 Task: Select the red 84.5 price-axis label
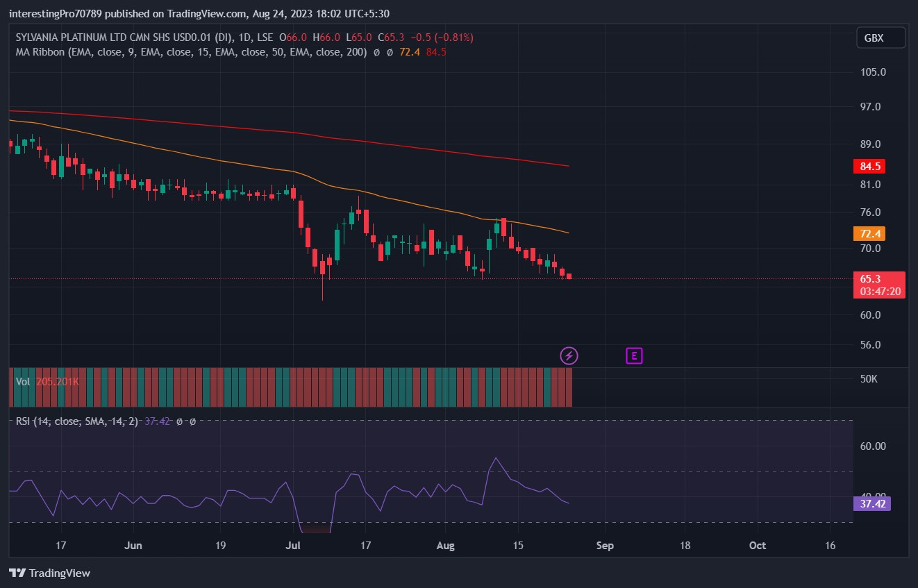[869, 167]
